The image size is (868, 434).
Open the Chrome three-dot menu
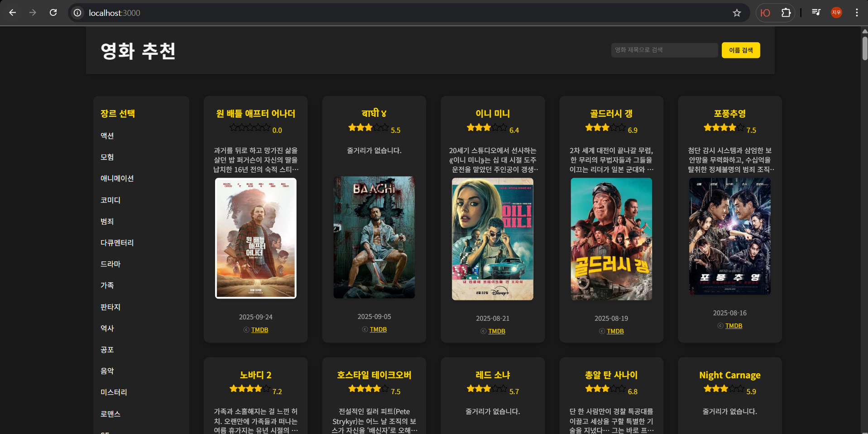click(857, 13)
